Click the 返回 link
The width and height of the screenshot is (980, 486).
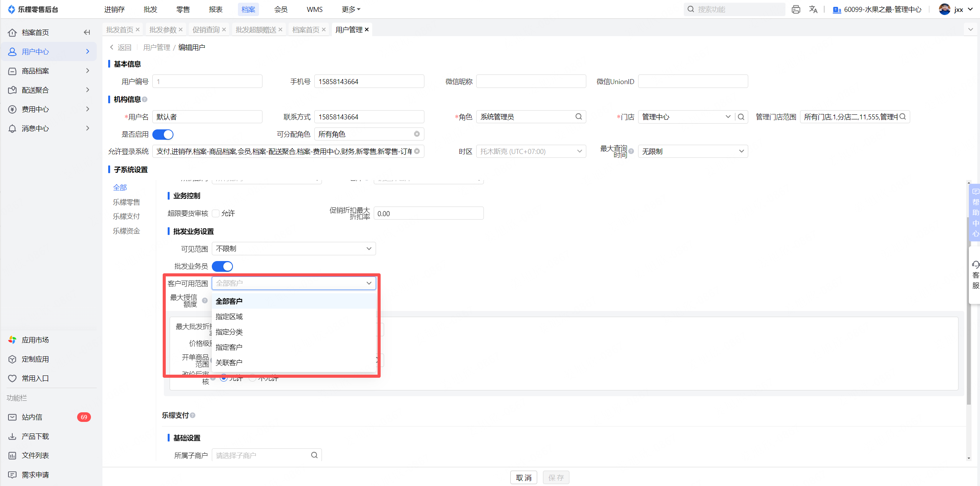[x=124, y=48]
